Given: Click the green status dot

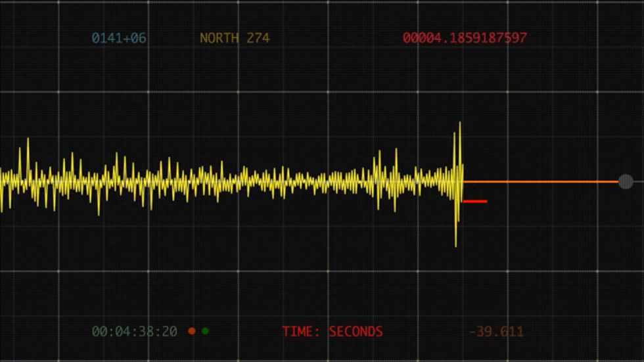Looking at the screenshot, I should pos(205,331).
